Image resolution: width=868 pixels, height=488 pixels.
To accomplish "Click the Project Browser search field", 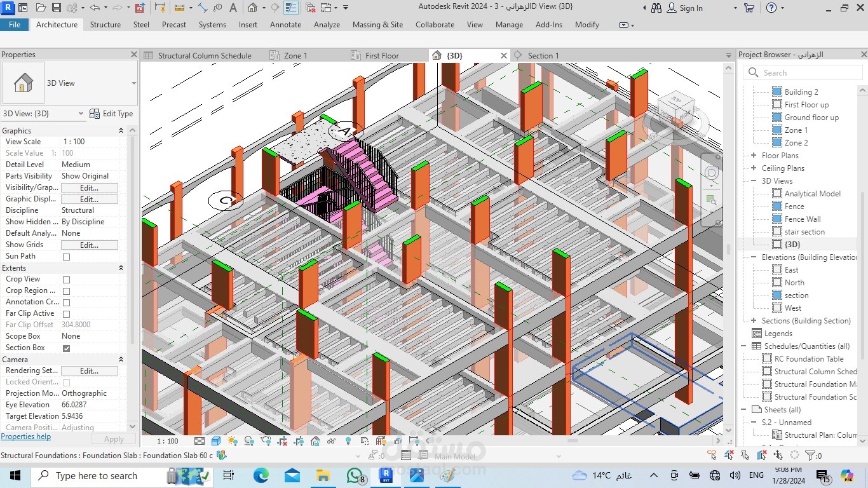I will (803, 73).
